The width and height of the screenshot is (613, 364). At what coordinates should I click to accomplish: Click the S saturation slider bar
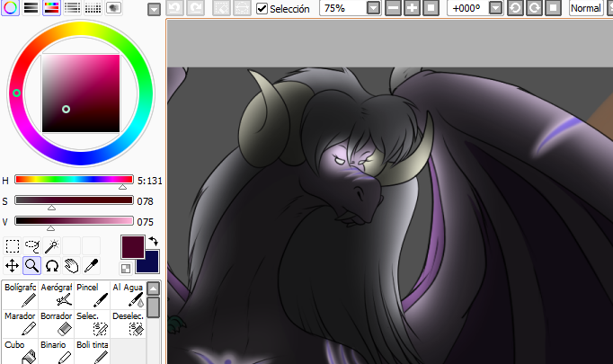pos(74,200)
